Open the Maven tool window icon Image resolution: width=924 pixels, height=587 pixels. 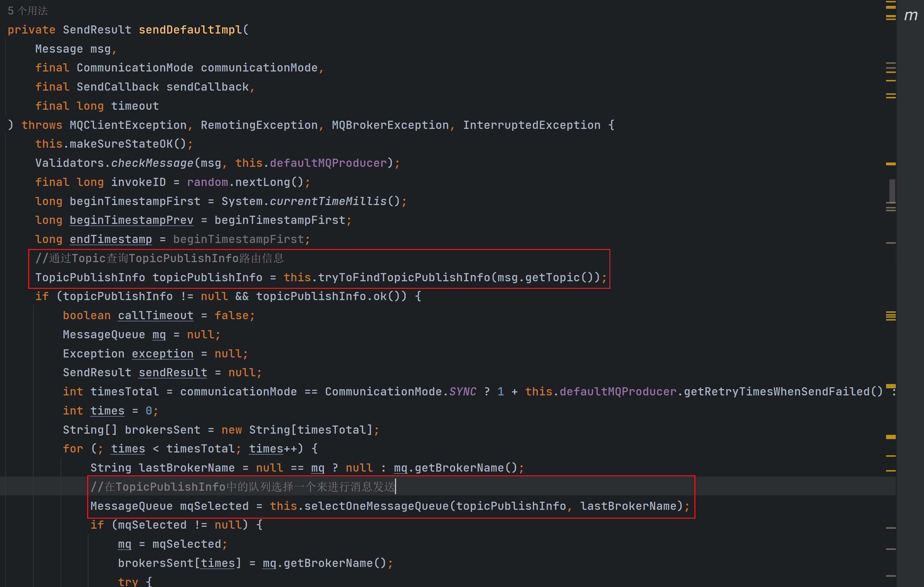pyautogui.click(x=911, y=16)
